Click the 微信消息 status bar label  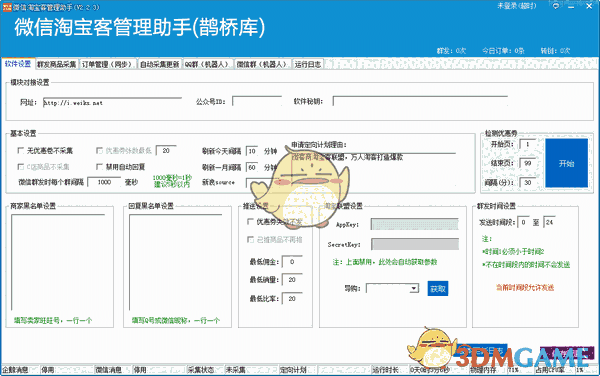[108, 370]
